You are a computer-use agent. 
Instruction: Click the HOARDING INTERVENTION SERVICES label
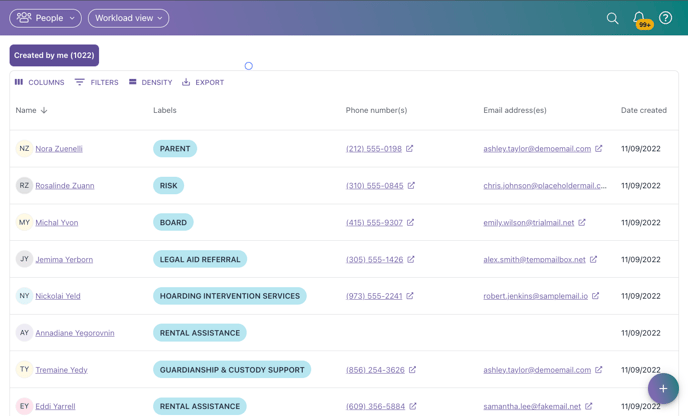(229, 296)
